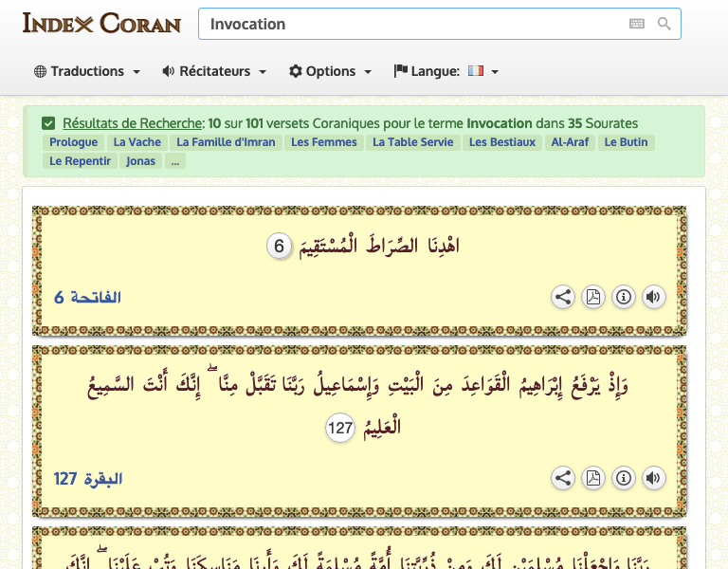Filter results by La Vache sourate

[x=137, y=142]
